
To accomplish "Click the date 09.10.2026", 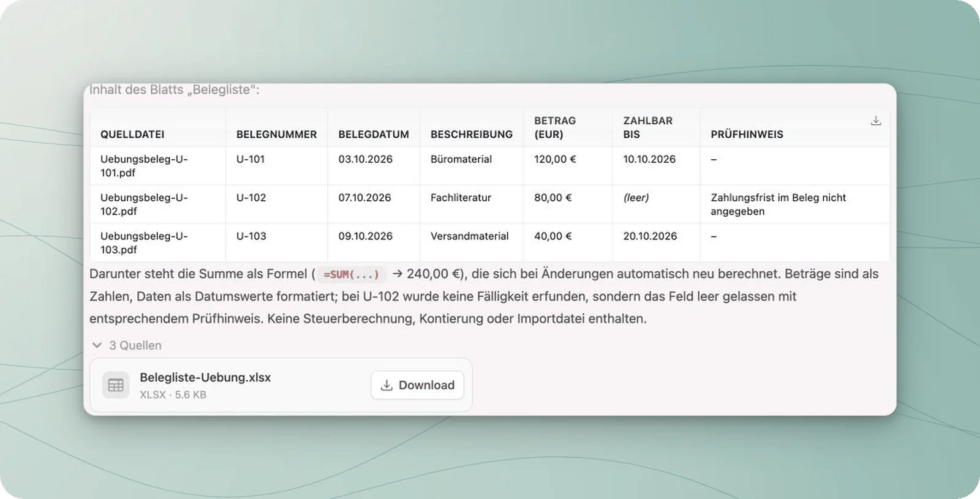I will tap(366, 236).
